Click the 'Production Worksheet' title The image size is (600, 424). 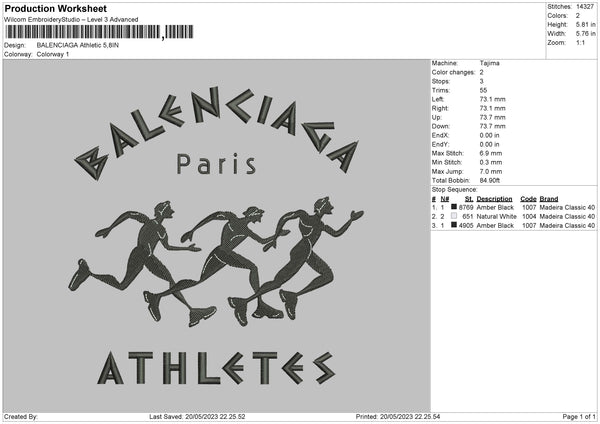55,8
